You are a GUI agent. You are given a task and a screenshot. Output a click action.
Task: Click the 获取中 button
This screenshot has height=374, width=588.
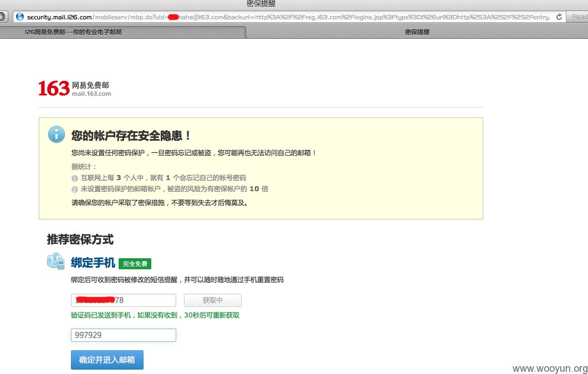pyautogui.click(x=213, y=300)
